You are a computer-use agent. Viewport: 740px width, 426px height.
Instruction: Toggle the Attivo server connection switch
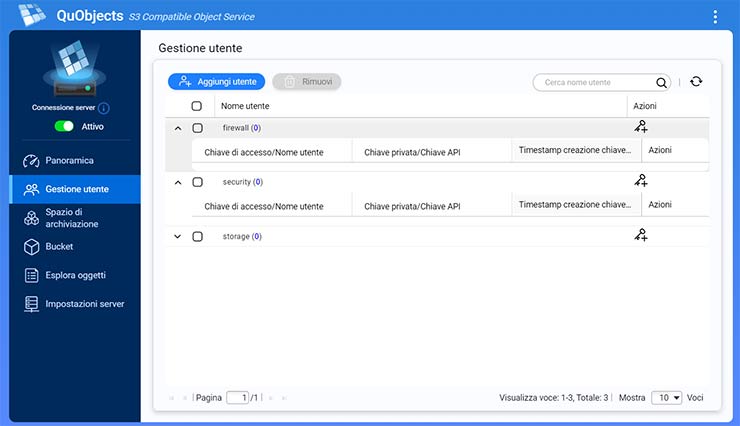click(64, 127)
